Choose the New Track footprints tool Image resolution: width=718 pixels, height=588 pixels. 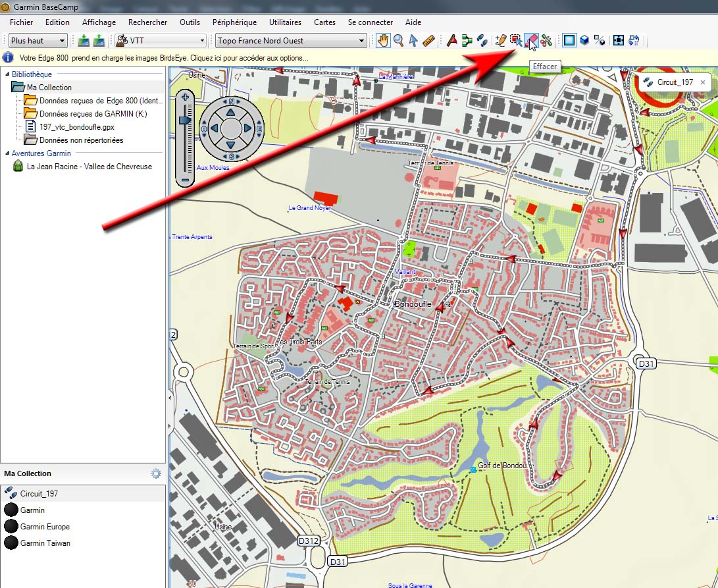[x=482, y=40]
